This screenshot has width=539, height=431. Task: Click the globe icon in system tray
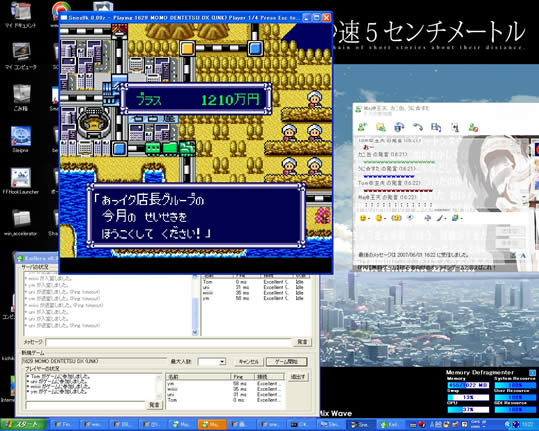[x=516, y=425]
